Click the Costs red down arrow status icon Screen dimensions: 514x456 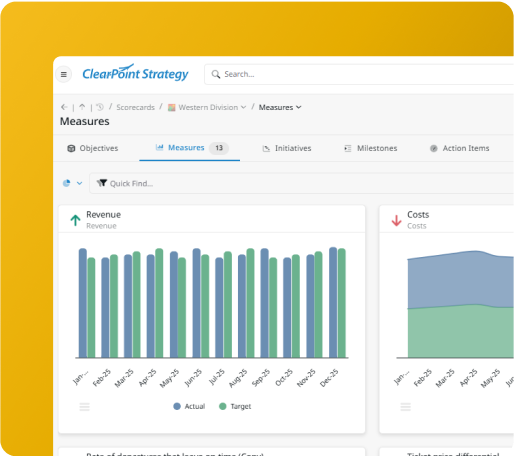[x=396, y=220]
